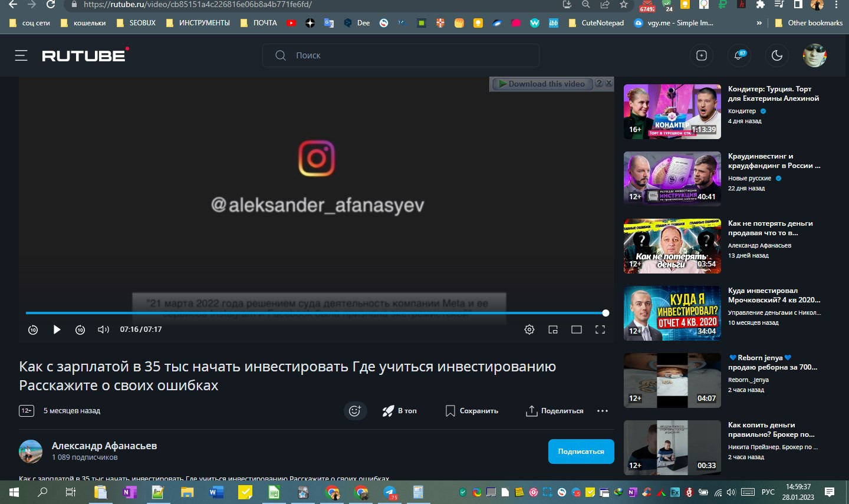This screenshot has width=849, height=504.
Task: Click the video progress bar handle
Action: point(606,313)
